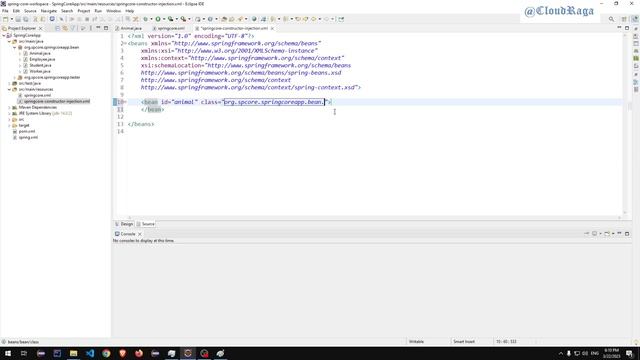The height and width of the screenshot is (360, 640).
Task: Select Student.java in Project Explorer
Action: (x=40, y=65)
